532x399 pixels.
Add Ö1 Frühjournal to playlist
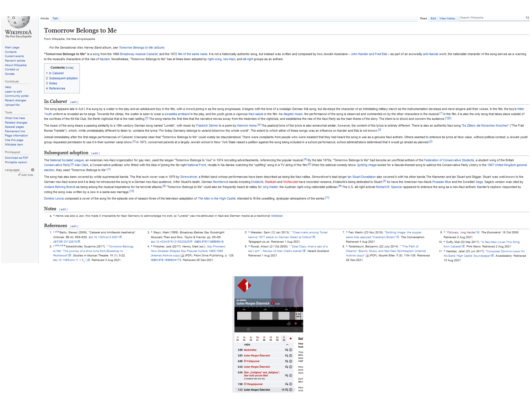[x=286, y=361]
